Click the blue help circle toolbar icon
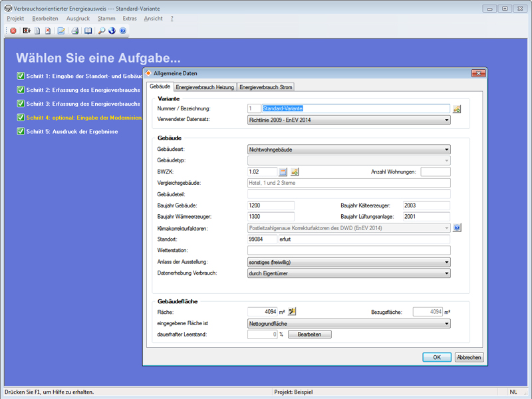 click(123, 31)
